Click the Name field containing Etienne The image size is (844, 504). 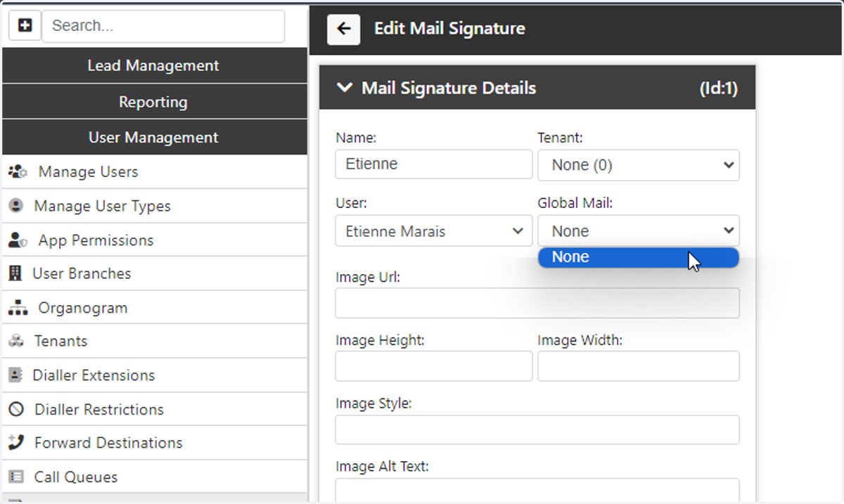pyautogui.click(x=434, y=164)
